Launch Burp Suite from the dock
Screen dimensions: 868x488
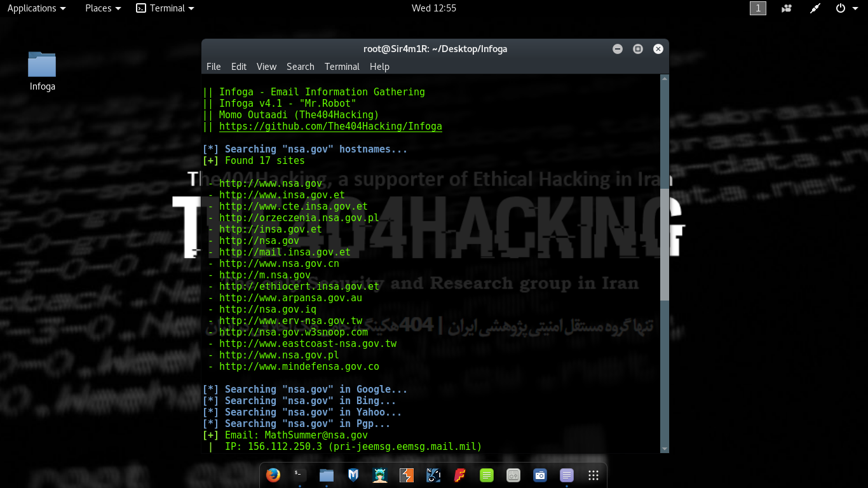pos(407,475)
